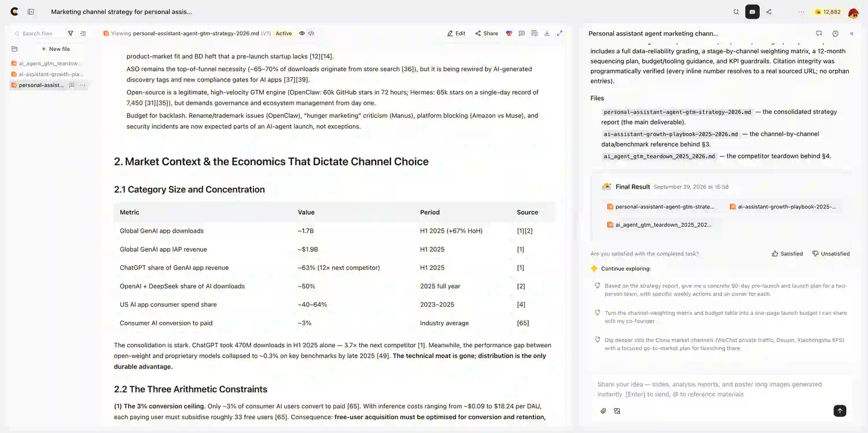This screenshot has width=868, height=433.
Task: Open ai-assistant-growth-pla file in sidebar
Action: click(x=46, y=74)
